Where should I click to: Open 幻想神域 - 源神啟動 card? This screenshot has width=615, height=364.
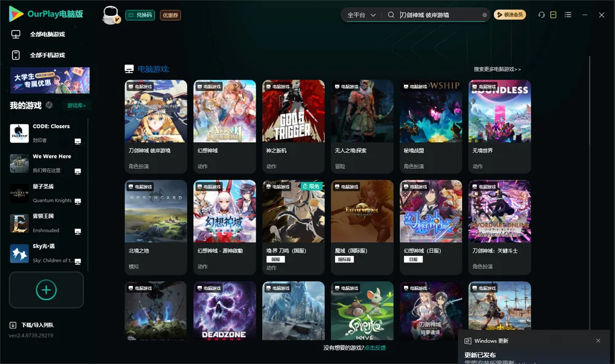point(224,227)
